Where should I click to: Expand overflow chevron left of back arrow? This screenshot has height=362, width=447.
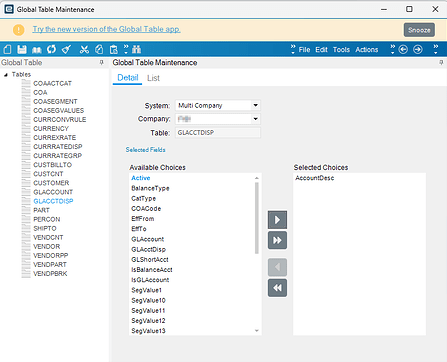click(x=393, y=49)
